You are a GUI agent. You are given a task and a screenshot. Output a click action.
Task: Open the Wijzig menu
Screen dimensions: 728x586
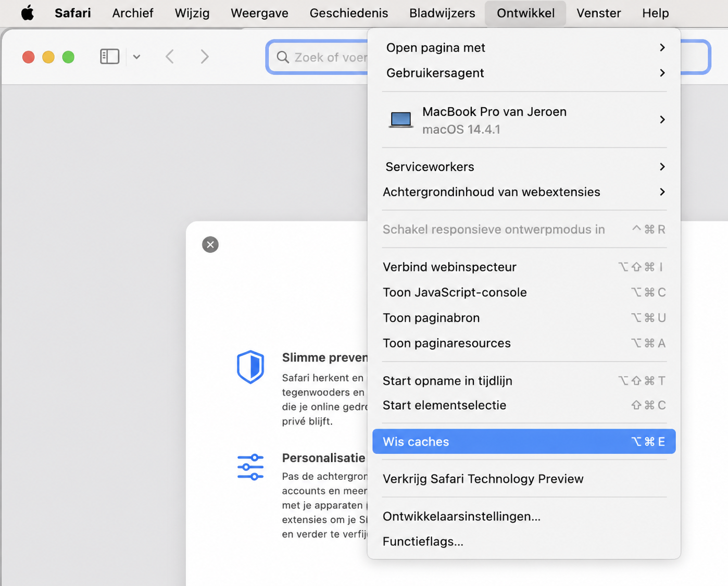tap(192, 13)
